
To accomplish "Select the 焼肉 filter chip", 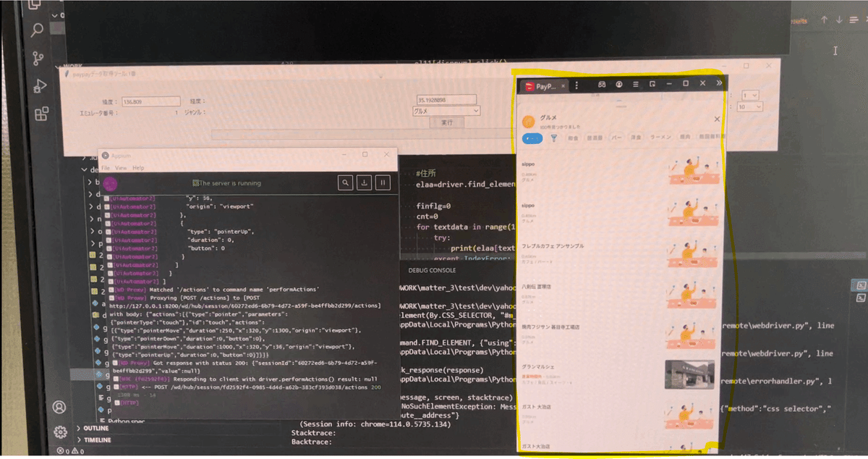I will click(686, 137).
